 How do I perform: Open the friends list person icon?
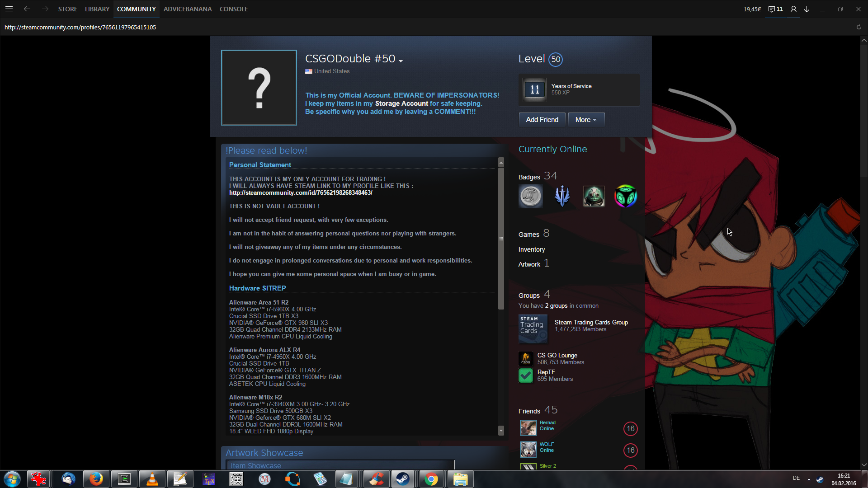click(793, 9)
